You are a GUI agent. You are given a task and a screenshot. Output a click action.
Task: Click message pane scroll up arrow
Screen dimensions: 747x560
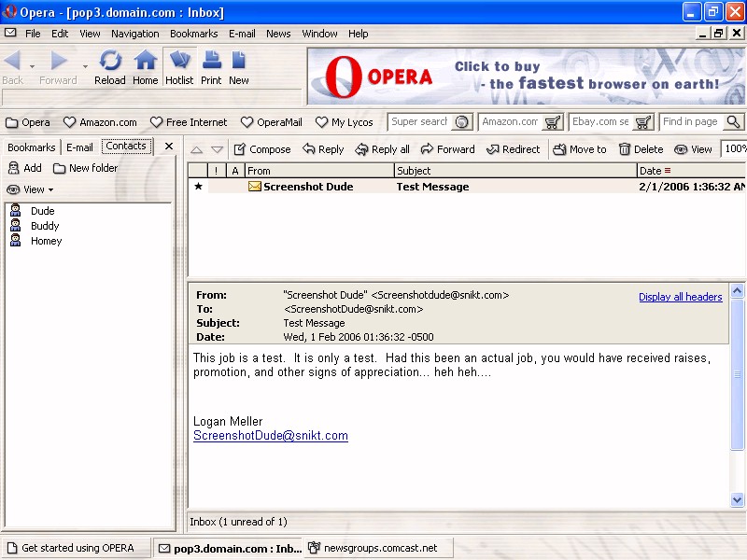pyautogui.click(x=737, y=290)
